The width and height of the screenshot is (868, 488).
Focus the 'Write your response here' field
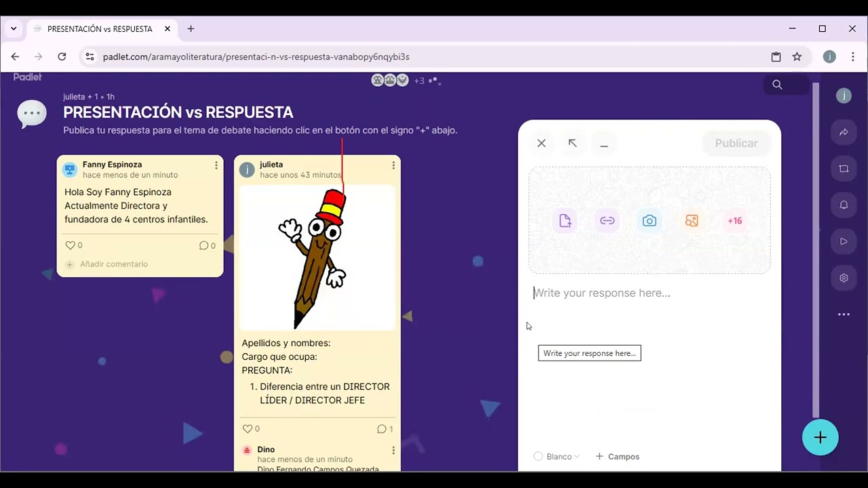point(650,293)
